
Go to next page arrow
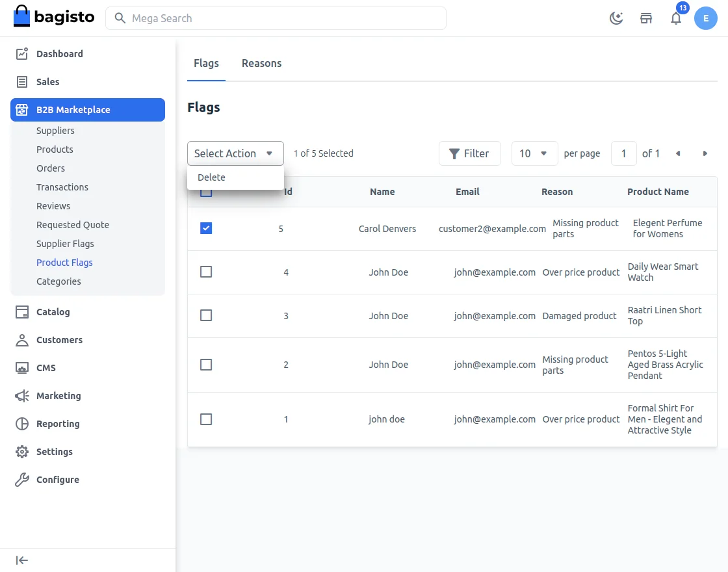[705, 153]
